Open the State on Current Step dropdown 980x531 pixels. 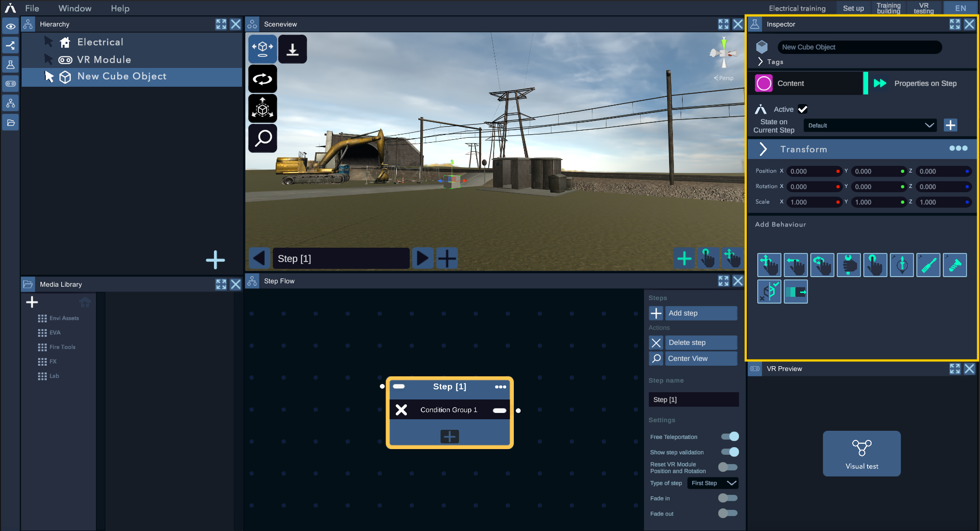coord(870,125)
